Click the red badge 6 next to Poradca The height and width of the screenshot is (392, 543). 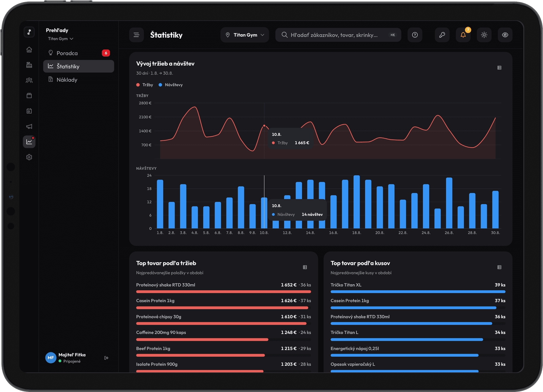(106, 53)
